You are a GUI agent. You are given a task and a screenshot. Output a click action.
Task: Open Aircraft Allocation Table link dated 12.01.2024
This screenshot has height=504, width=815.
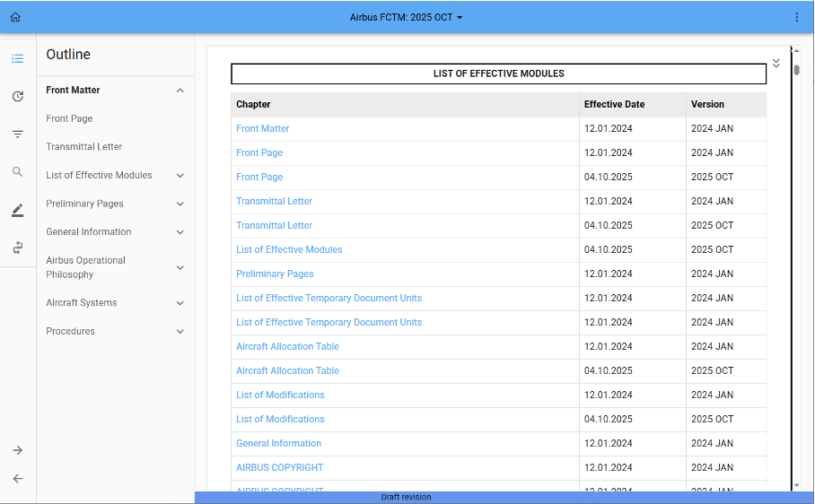point(287,346)
